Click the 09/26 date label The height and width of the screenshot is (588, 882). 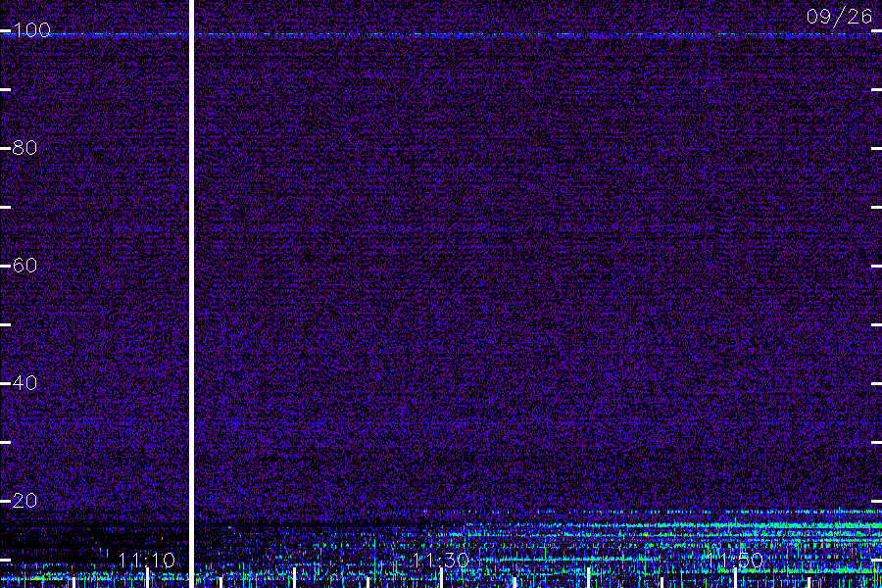(x=839, y=17)
